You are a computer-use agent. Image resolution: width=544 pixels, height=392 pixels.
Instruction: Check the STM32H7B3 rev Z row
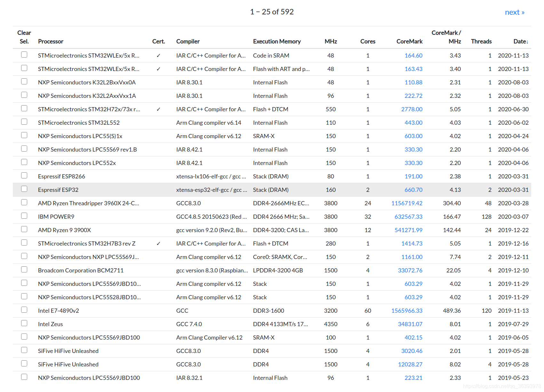pos(24,243)
